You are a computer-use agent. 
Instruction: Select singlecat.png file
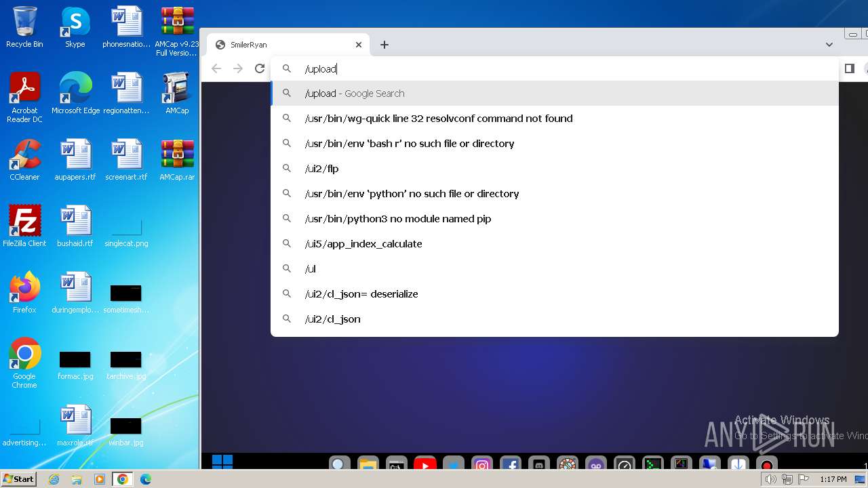point(126,234)
